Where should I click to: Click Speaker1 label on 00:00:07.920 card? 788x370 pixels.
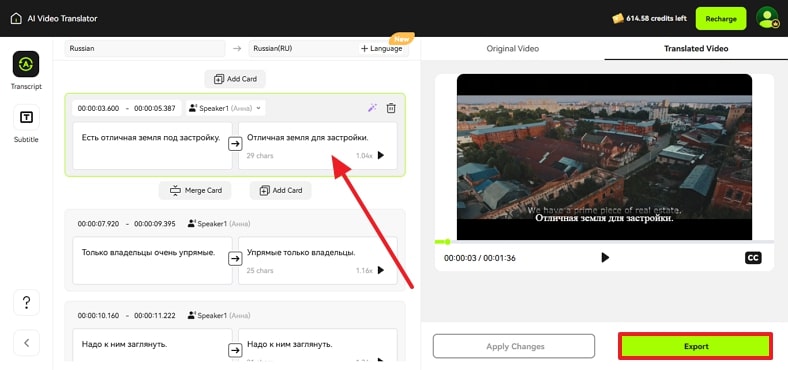[219, 224]
